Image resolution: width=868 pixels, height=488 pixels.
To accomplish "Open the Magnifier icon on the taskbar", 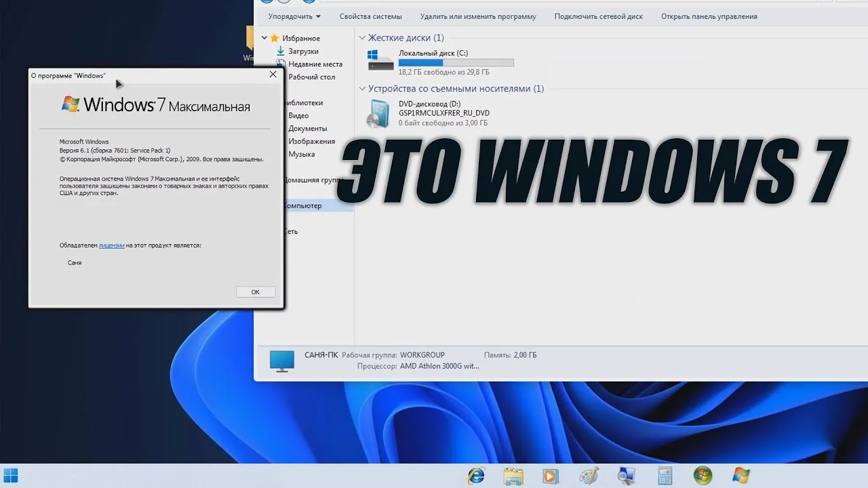I will tap(627, 476).
